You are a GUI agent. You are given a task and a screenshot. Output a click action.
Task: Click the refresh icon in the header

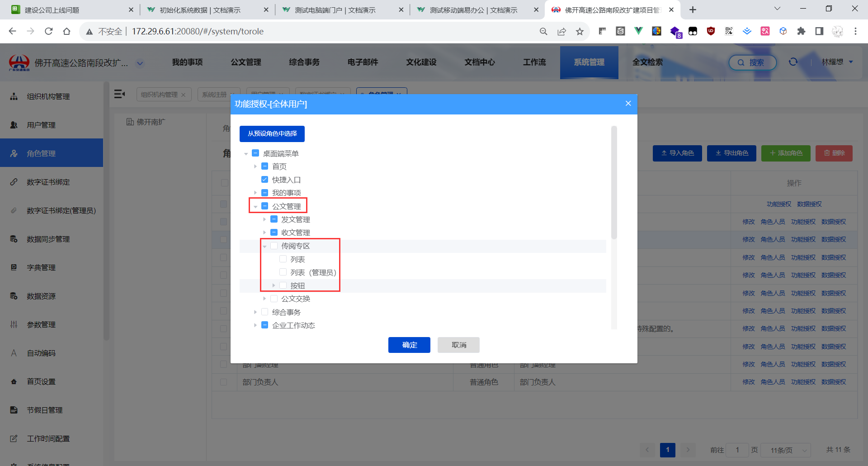pyautogui.click(x=793, y=62)
